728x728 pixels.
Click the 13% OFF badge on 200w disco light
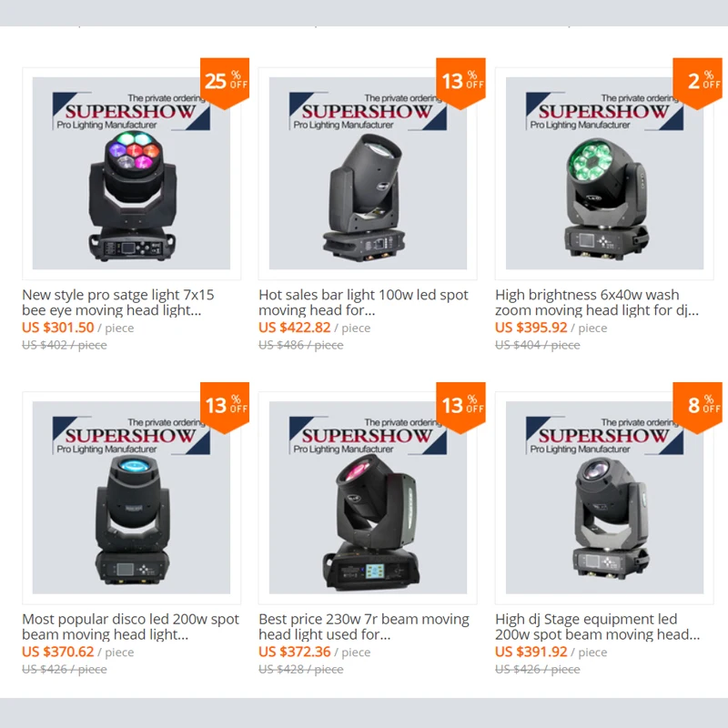(225, 408)
